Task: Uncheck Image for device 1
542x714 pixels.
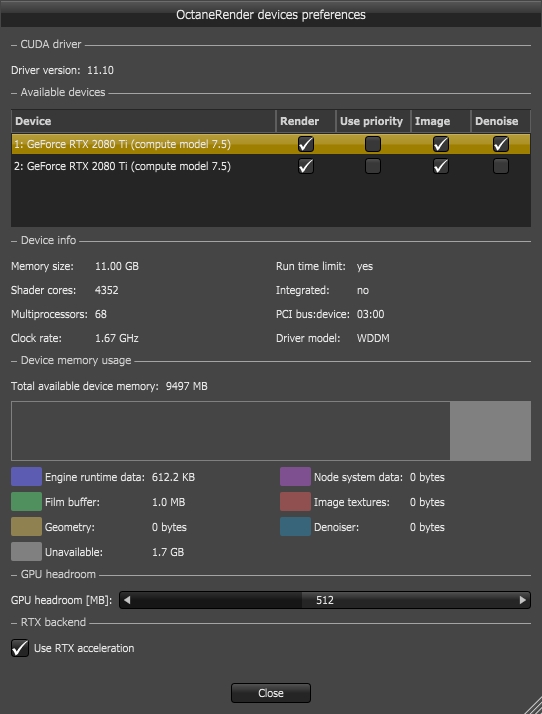Action: [x=440, y=144]
